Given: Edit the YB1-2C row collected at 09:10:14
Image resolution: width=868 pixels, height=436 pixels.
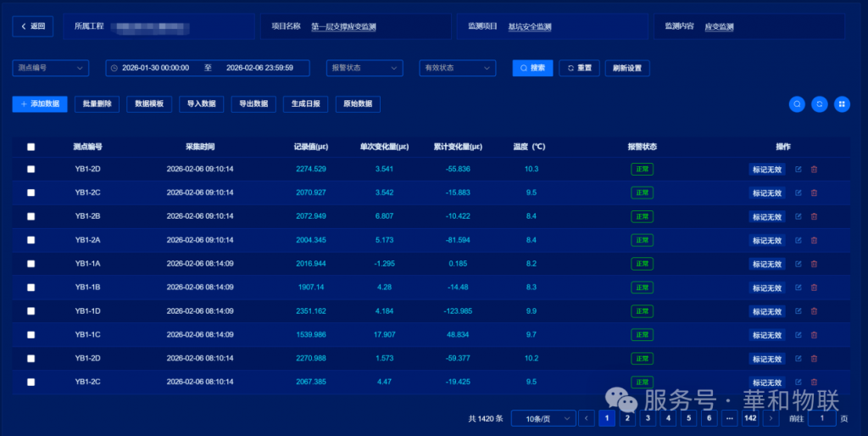Looking at the screenshot, I should coord(798,193).
